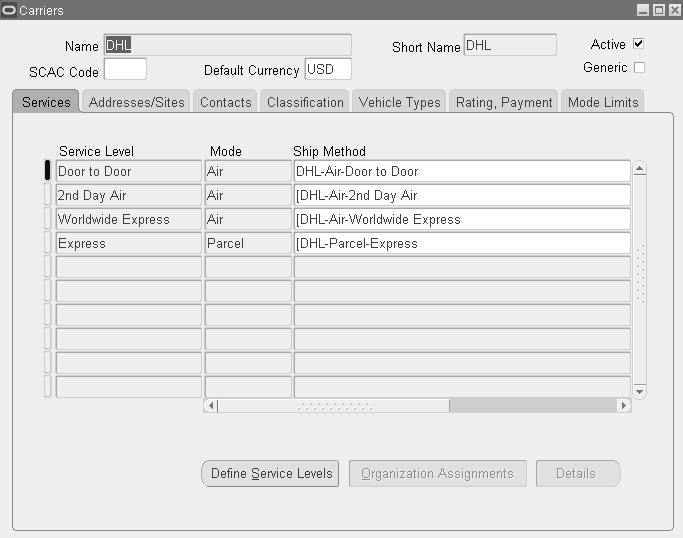Click the Organization Assignments button
The image size is (683, 538).
coord(437,474)
